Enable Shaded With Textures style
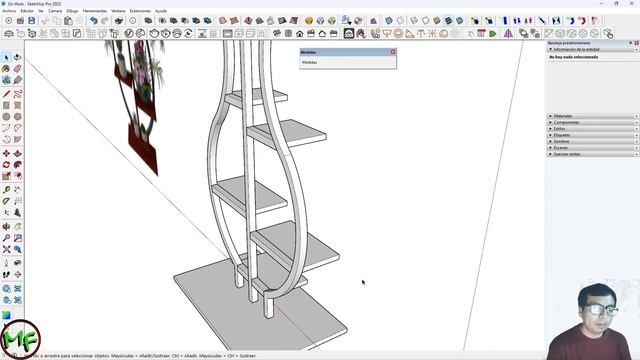Viewport: 640px width, 360px height. (x=448, y=20)
